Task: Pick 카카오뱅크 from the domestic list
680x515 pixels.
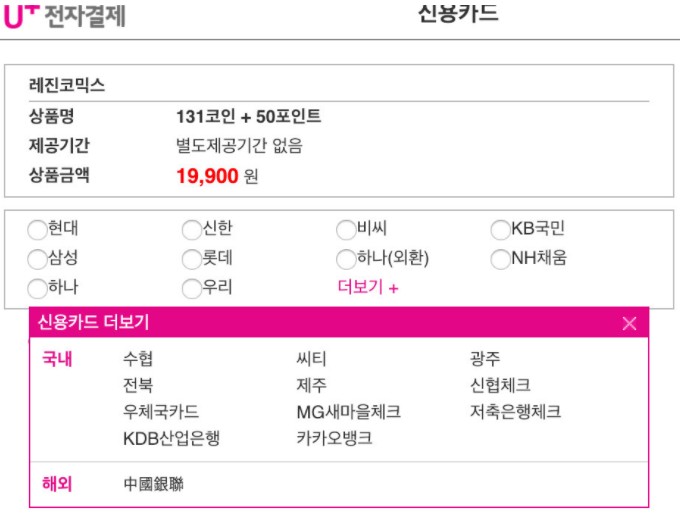Action: point(334,438)
